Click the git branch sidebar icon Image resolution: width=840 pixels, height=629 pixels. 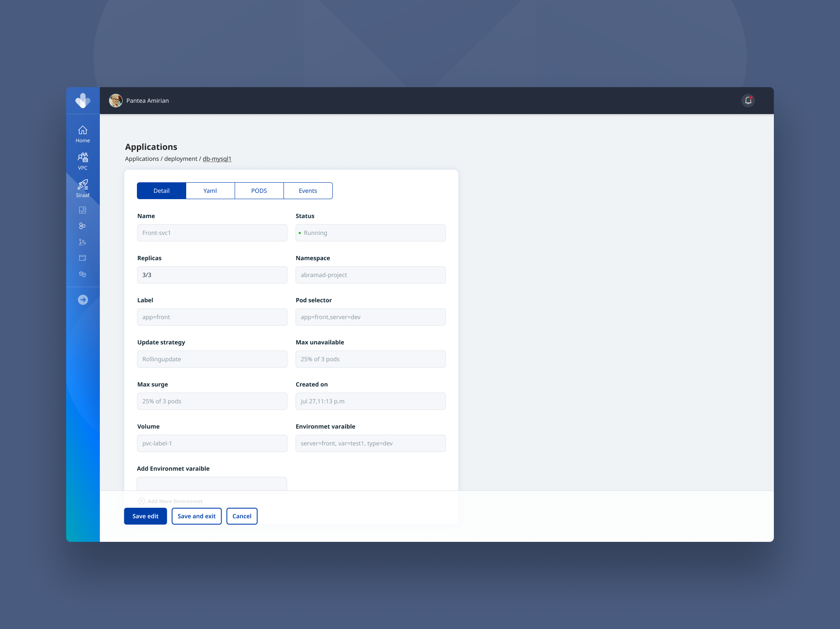click(83, 242)
